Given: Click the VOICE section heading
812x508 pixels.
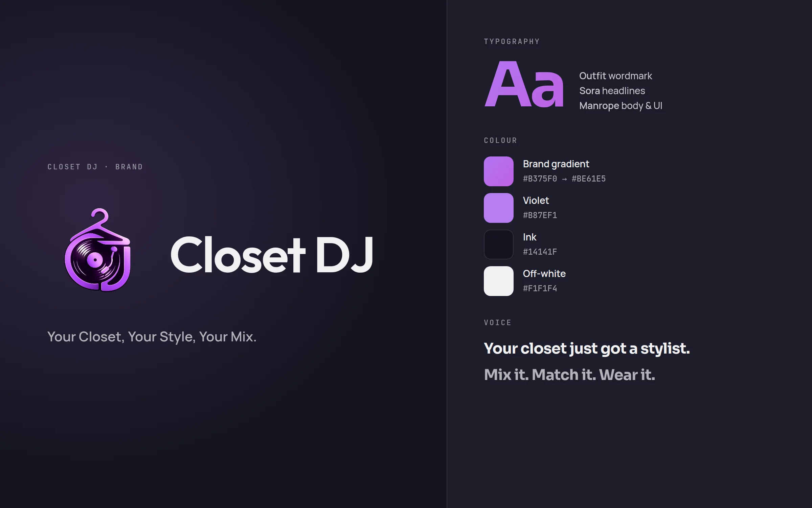Looking at the screenshot, I should (x=497, y=322).
